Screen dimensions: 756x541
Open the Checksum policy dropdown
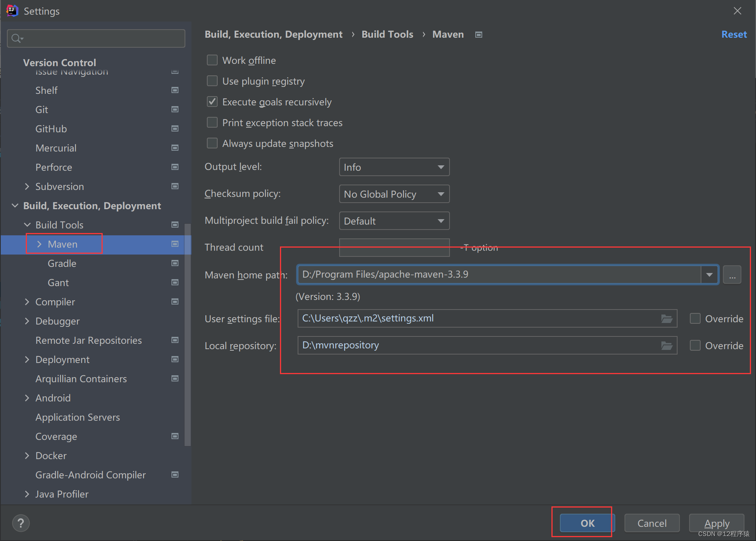coord(394,194)
